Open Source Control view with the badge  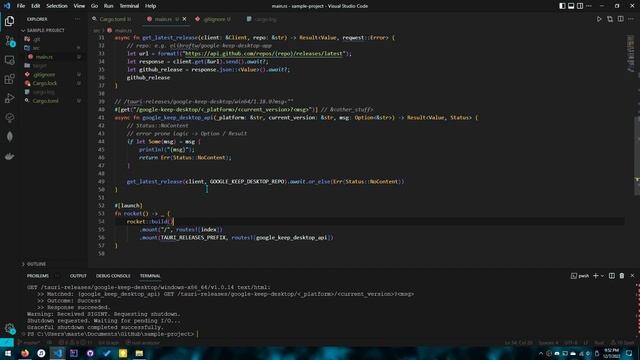[9, 41]
